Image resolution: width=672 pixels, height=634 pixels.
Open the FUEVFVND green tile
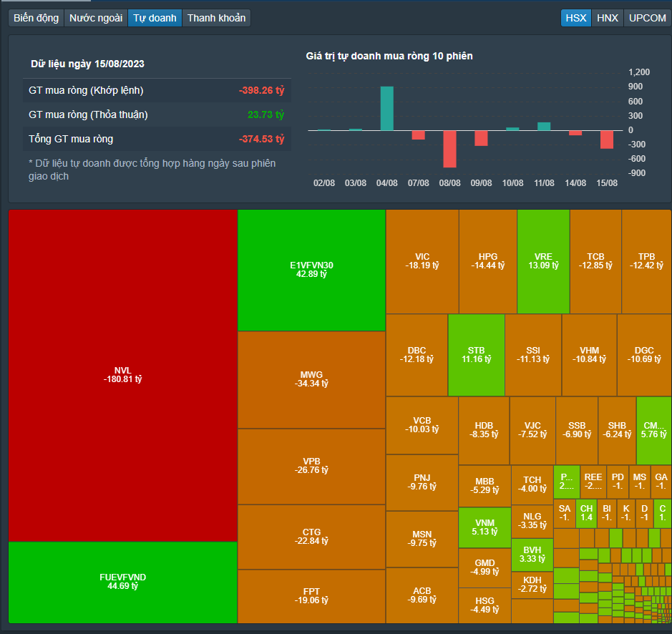(x=123, y=582)
